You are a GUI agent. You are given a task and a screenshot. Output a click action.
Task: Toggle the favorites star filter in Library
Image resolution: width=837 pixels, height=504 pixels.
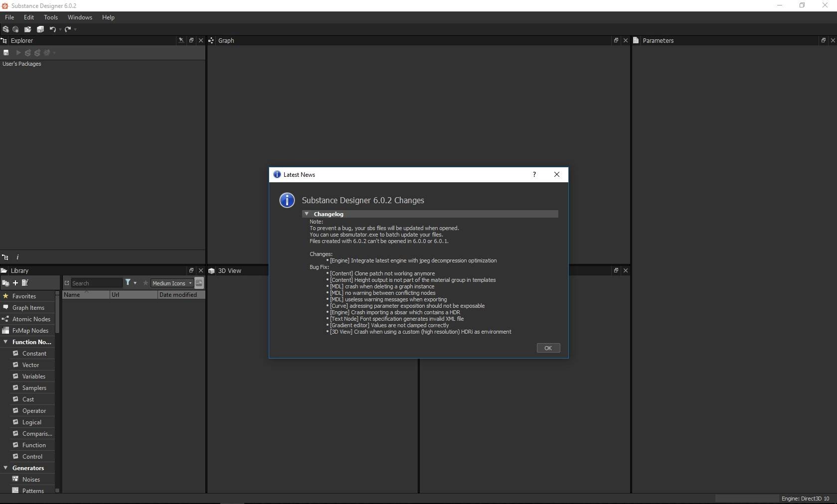point(146,283)
